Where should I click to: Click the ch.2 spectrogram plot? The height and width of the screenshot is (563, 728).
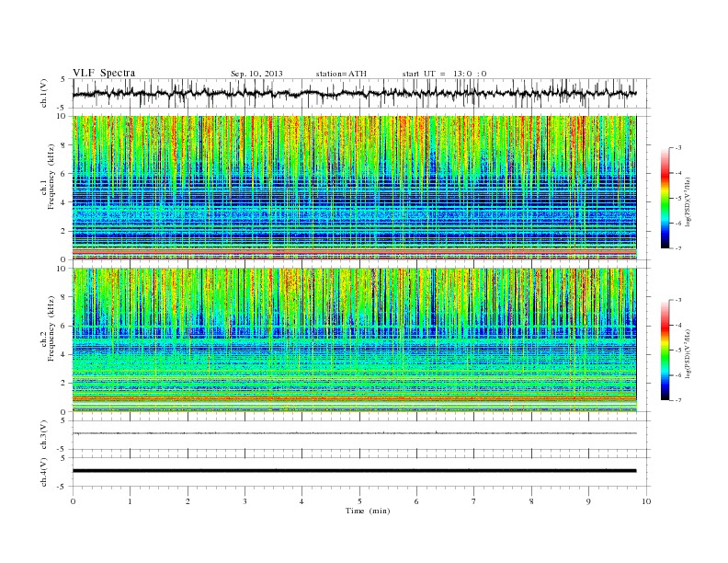(x=355, y=339)
